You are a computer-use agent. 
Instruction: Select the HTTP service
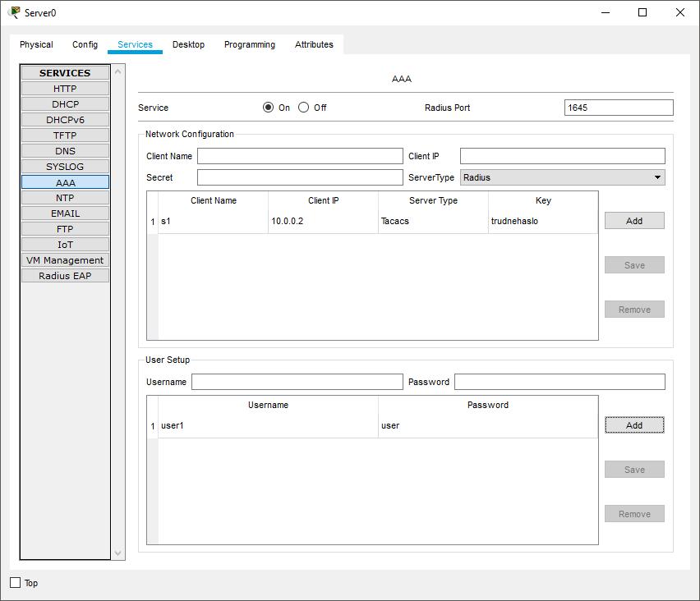pos(65,89)
